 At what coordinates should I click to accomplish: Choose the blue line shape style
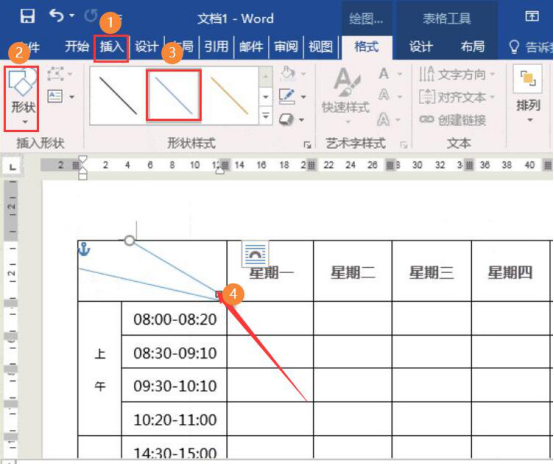[174, 95]
